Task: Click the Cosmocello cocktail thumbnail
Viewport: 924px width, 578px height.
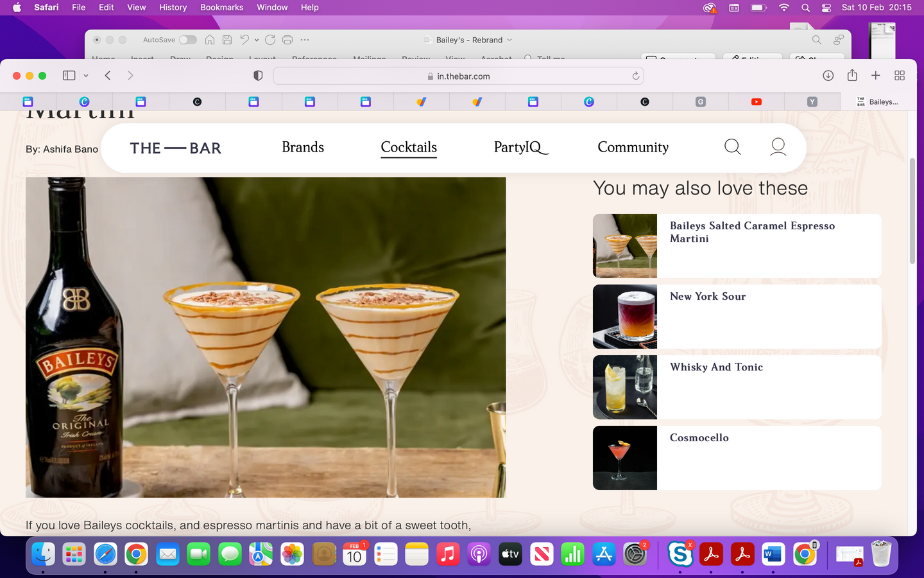Action: tap(625, 458)
